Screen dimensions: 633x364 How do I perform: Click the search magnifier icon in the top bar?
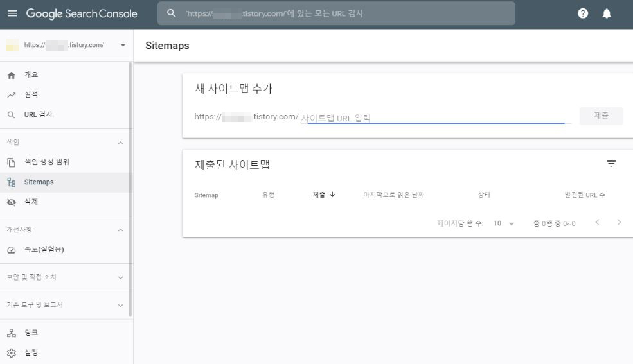coord(171,13)
